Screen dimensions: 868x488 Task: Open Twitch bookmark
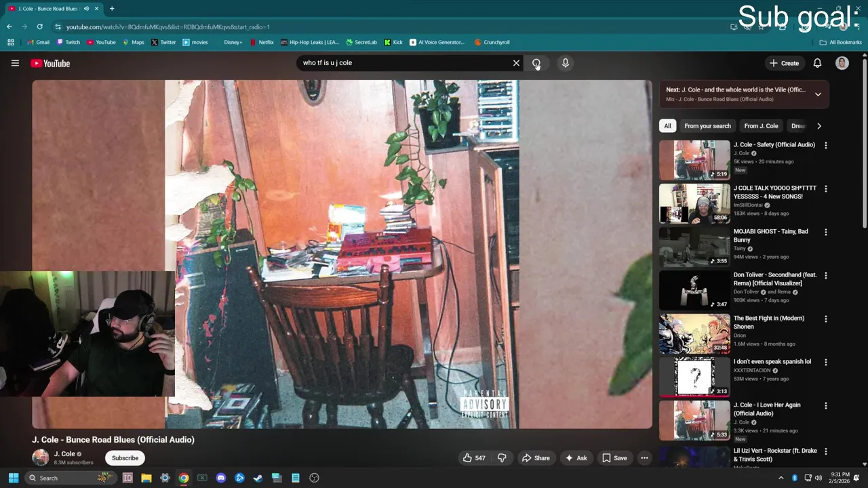click(x=68, y=42)
